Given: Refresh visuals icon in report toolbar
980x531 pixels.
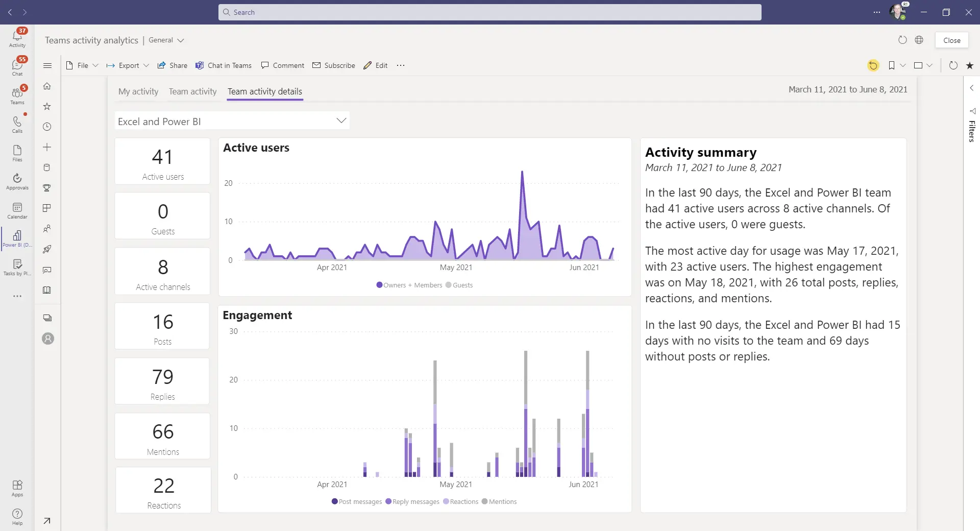Looking at the screenshot, I should click(953, 65).
